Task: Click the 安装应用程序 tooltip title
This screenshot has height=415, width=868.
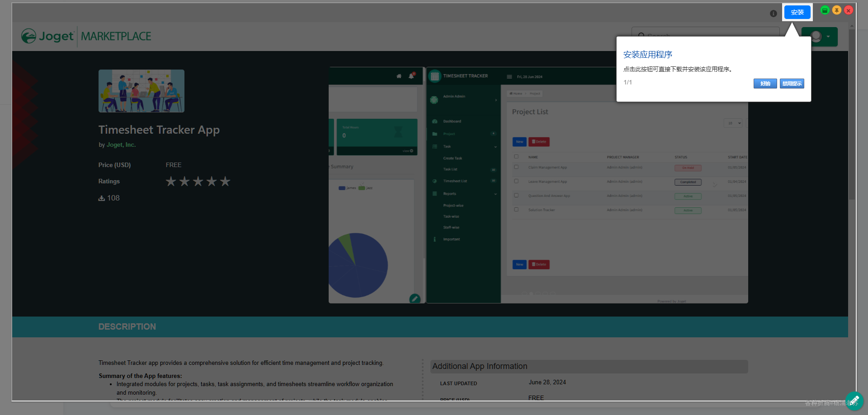Action: 648,55
